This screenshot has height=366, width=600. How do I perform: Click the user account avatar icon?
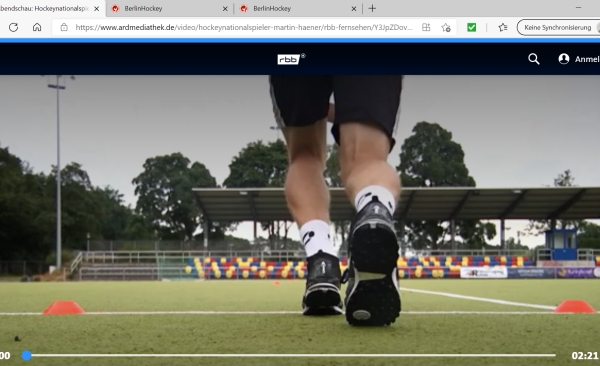[x=564, y=59]
